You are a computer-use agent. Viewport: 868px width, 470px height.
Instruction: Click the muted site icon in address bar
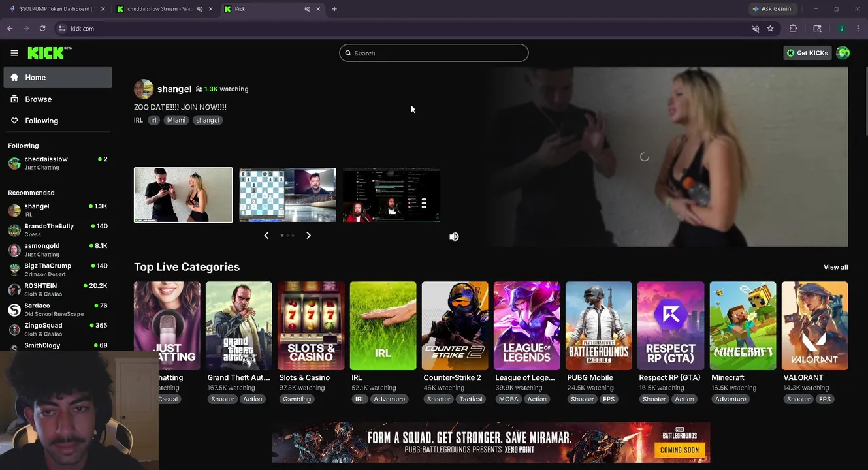(x=756, y=29)
